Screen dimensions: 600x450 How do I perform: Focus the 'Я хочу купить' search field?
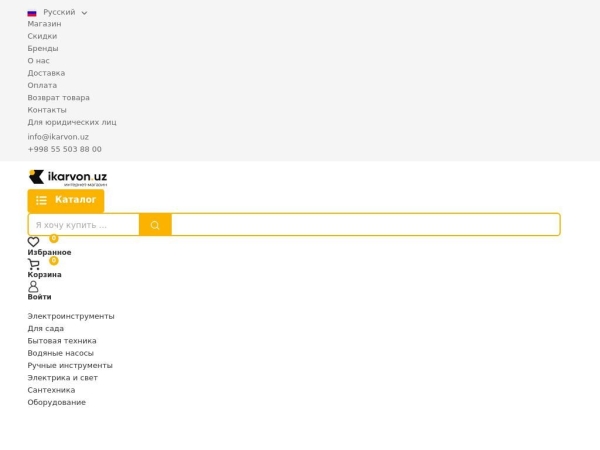point(84,225)
